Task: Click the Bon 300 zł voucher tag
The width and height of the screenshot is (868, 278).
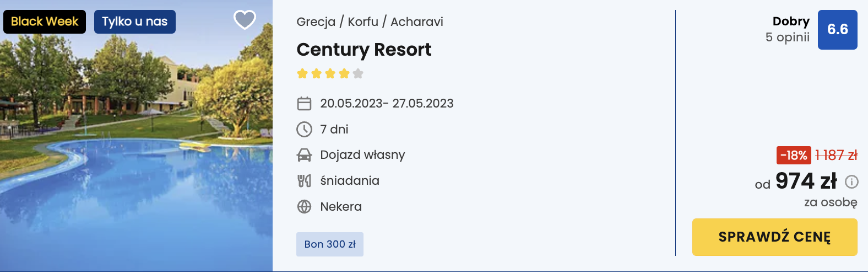Action: click(329, 244)
